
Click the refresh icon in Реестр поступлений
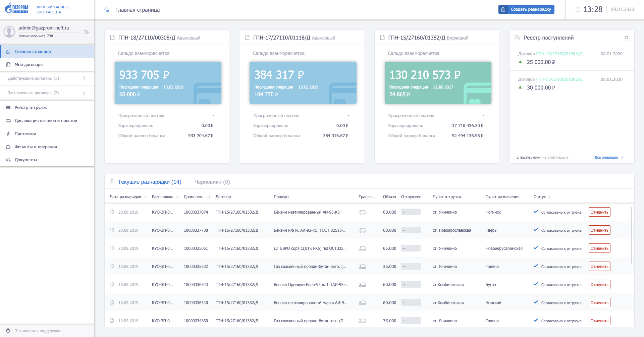coord(626,38)
